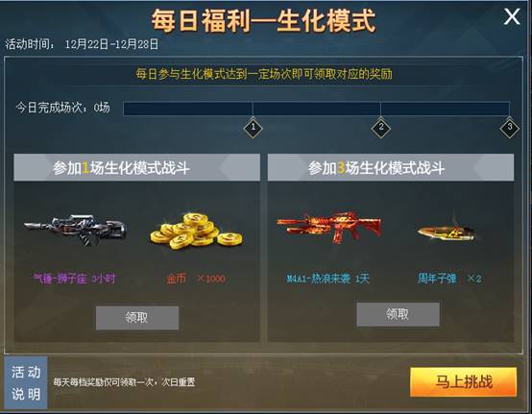Image resolution: width=532 pixels, height=414 pixels.
Task: Click the 周年子弹 ×2 label
Action: pos(449,279)
